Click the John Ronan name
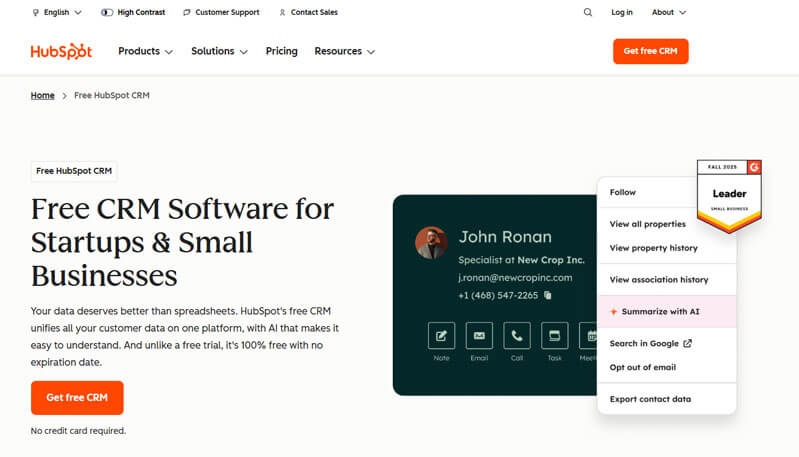 click(x=505, y=237)
